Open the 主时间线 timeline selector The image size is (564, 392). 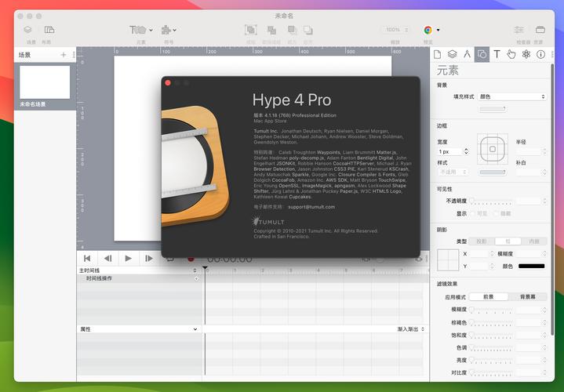tap(139, 270)
